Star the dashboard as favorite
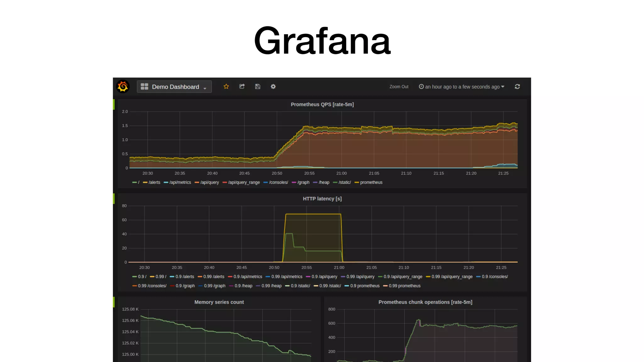Viewport: 644px width, 362px height. coord(226,86)
